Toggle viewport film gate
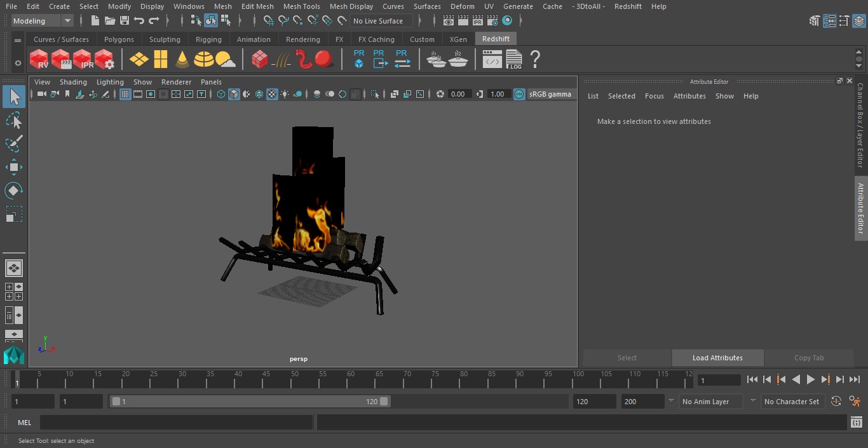Image resolution: width=868 pixels, height=448 pixels. [138, 94]
